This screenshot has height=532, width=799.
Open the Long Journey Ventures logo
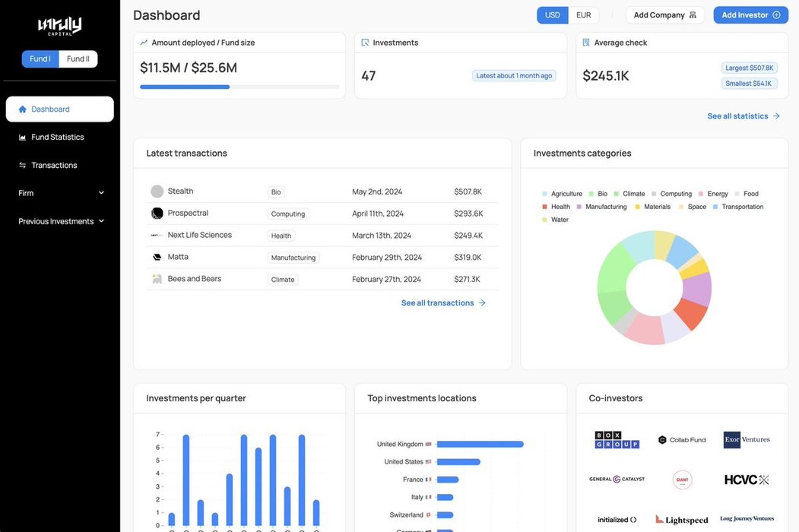(747, 518)
